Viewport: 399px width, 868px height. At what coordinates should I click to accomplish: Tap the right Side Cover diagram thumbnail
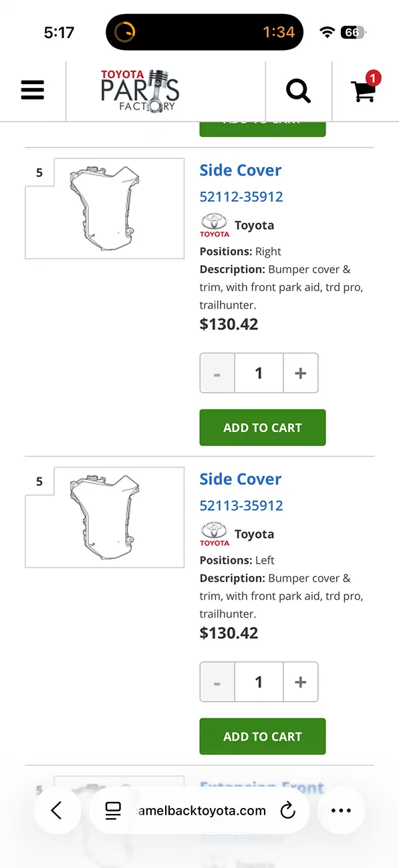click(x=104, y=208)
